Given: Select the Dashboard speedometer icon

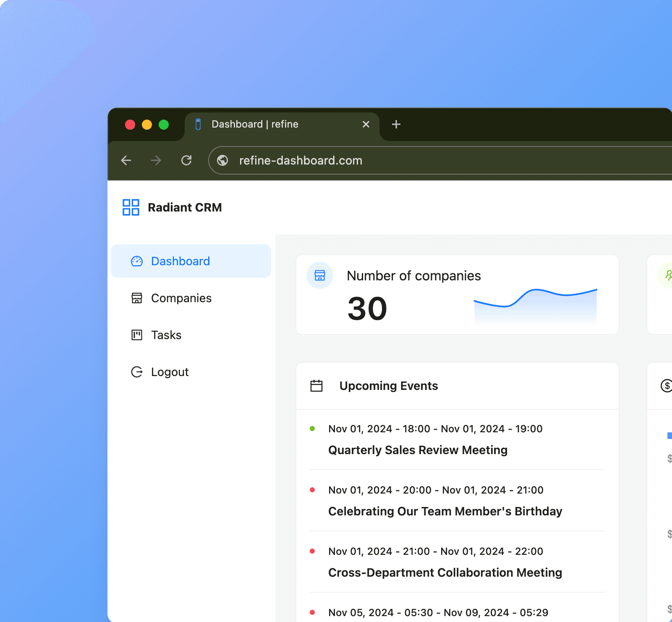Looking at the screenshot, I should click(137, 261).
